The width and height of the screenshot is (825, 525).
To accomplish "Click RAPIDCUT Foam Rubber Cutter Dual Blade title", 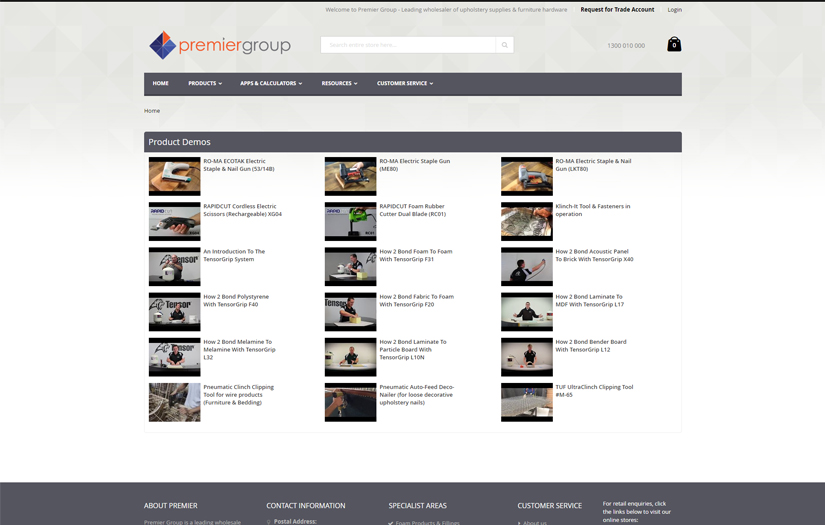I will point(412,210).
